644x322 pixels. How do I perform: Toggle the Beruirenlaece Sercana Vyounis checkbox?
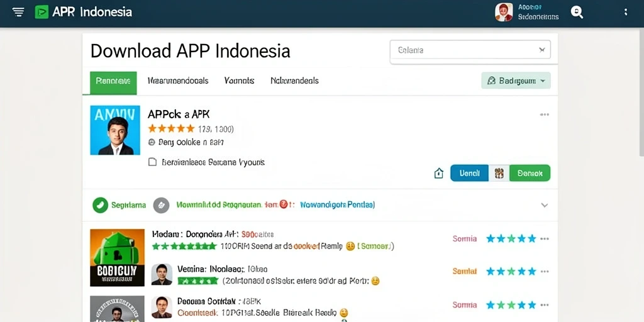pyautogui.click(x=152, y=162)
